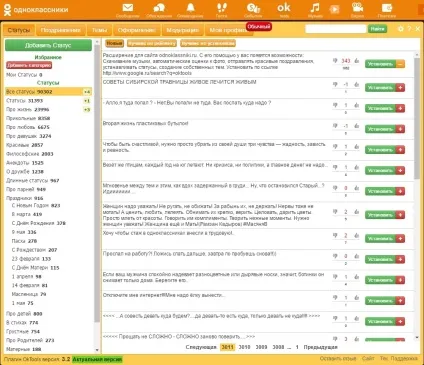Viewport: 424px width, 365px height.
Task: Click red plus beside 'Отключите мне интернет' status
Action: click(x=400, y=301)
